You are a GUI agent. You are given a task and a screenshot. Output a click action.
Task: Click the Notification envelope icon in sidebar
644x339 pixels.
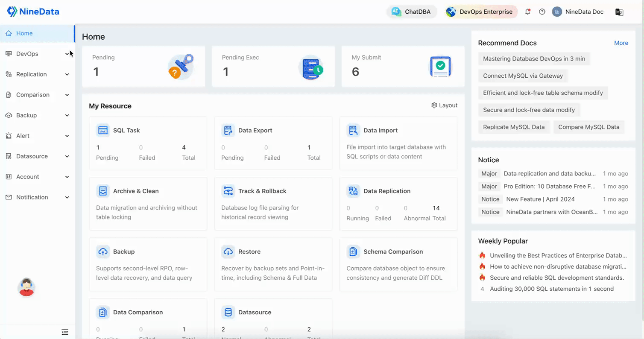point(9,197)
